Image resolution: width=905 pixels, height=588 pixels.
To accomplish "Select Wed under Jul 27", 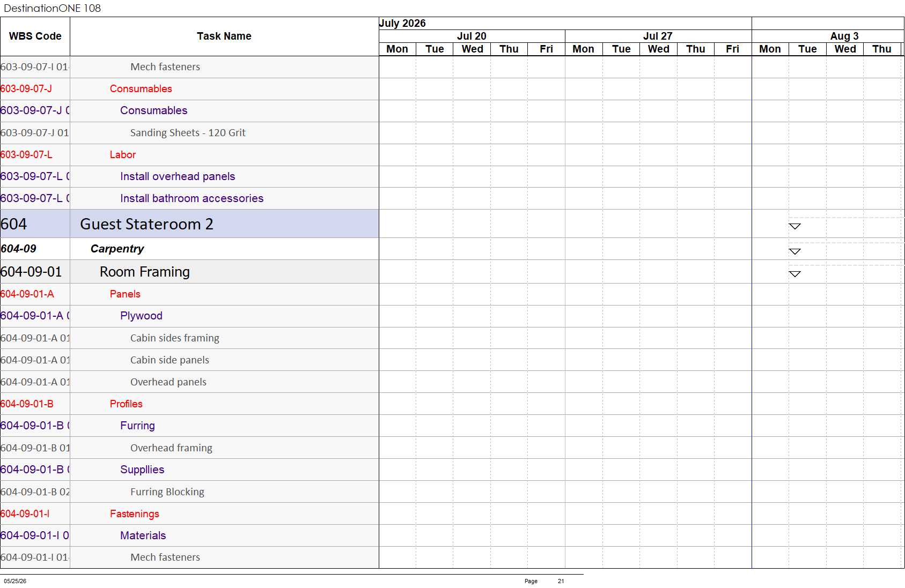I will pyautogui.click(x=658, y=49).
